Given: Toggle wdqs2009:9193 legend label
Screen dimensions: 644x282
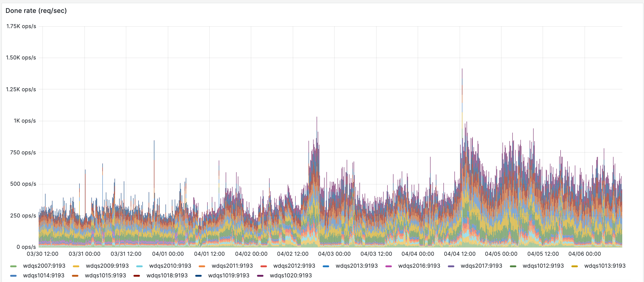Looking at the screenshot, I should click(x=107, y=266).
